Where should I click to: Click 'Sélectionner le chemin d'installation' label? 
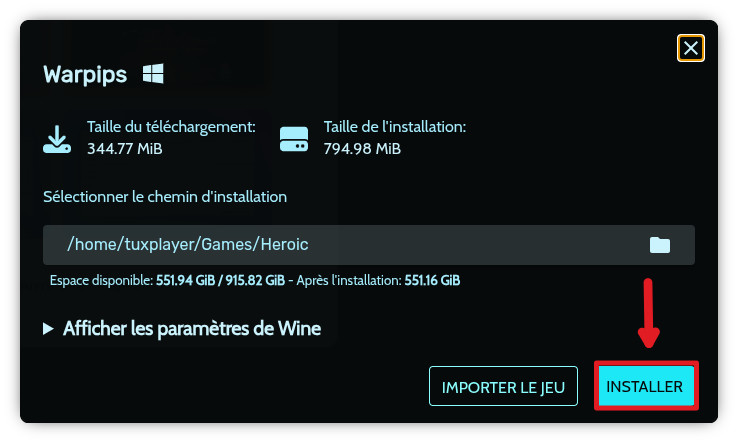165,197
